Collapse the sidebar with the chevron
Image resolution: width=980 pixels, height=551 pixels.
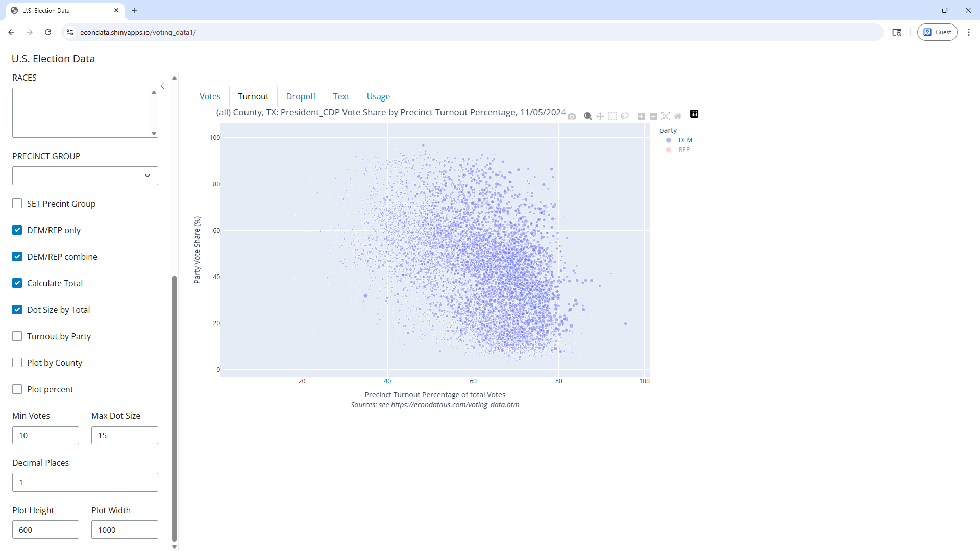tap(162, 86)
